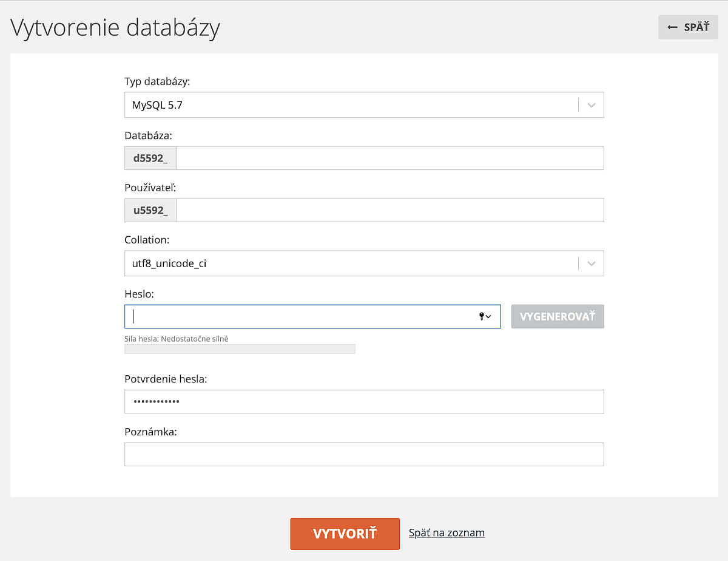Click the password key manager icon
This screenshot has height=561, width=728.
point(485,316)
